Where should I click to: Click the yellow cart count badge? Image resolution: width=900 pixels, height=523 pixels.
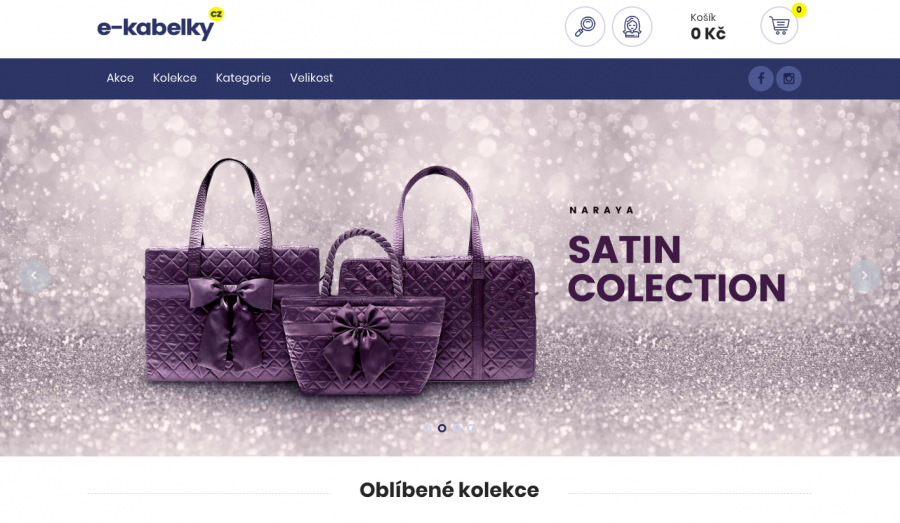point(798,10)
